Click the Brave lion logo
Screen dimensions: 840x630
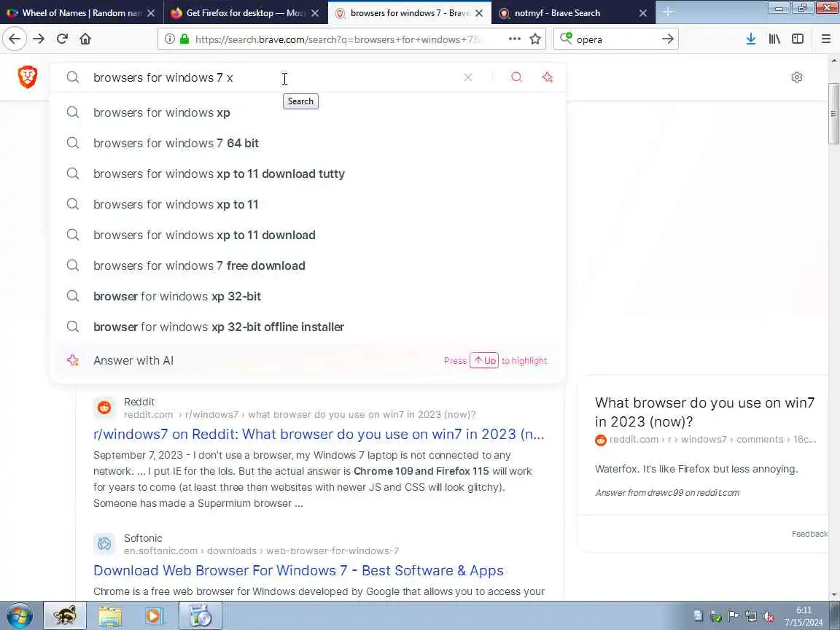pyautogui.click(x=27, y=77)
